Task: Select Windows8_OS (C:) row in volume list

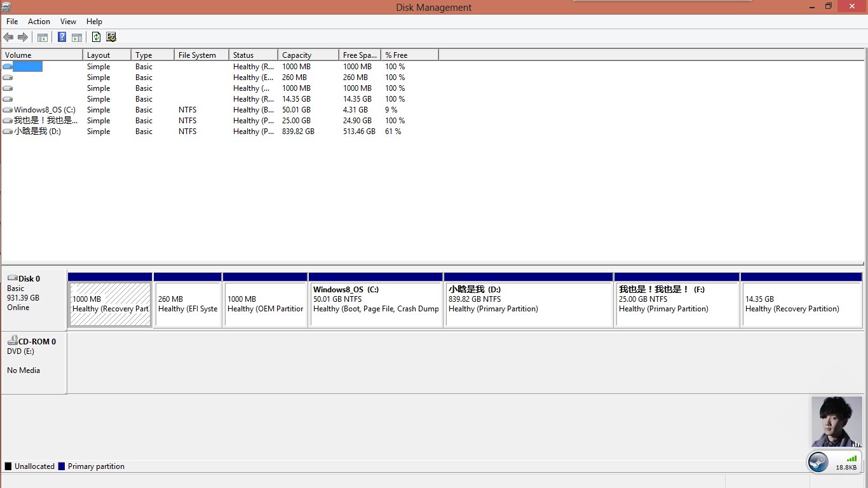Action: click(x=44, y=110)
